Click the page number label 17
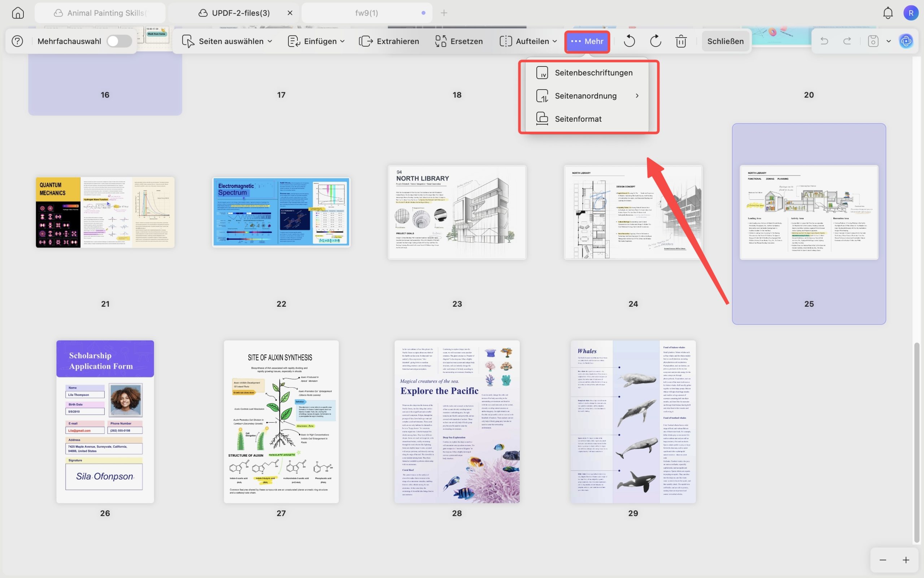Screen dimensions: 924x578 (x=281, y=95)
